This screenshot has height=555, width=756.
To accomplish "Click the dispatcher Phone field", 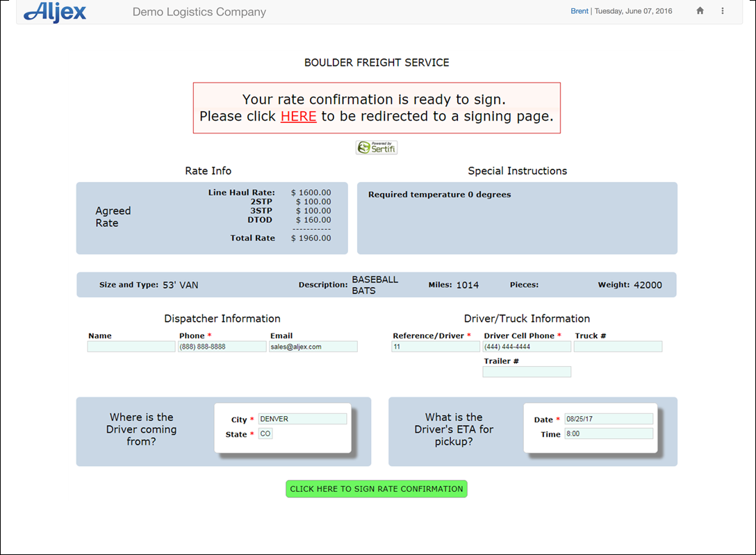I will click(222, 346).
